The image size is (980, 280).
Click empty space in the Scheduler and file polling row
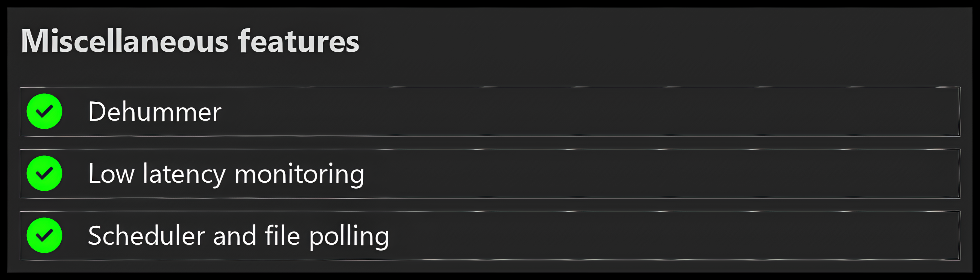tap(666, 235)
